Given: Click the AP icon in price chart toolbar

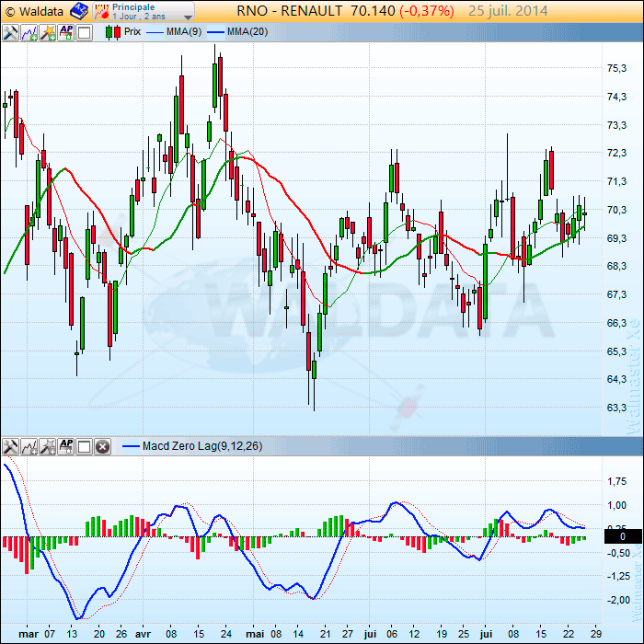Looking at the screenshot, I should coord(66,32).
